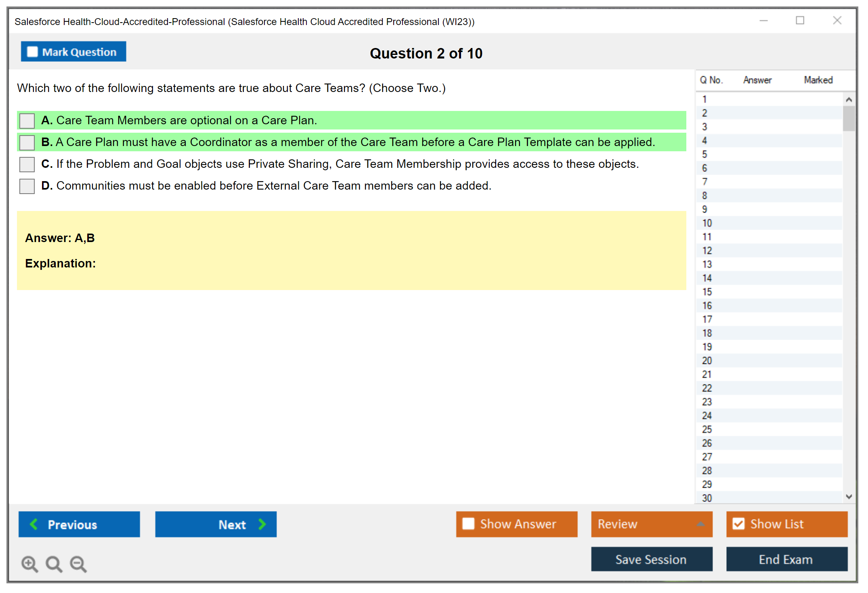Check answer option C checkbox
Image resolution: width=868 pixels, height=593 pixels.
click(27, 164)
